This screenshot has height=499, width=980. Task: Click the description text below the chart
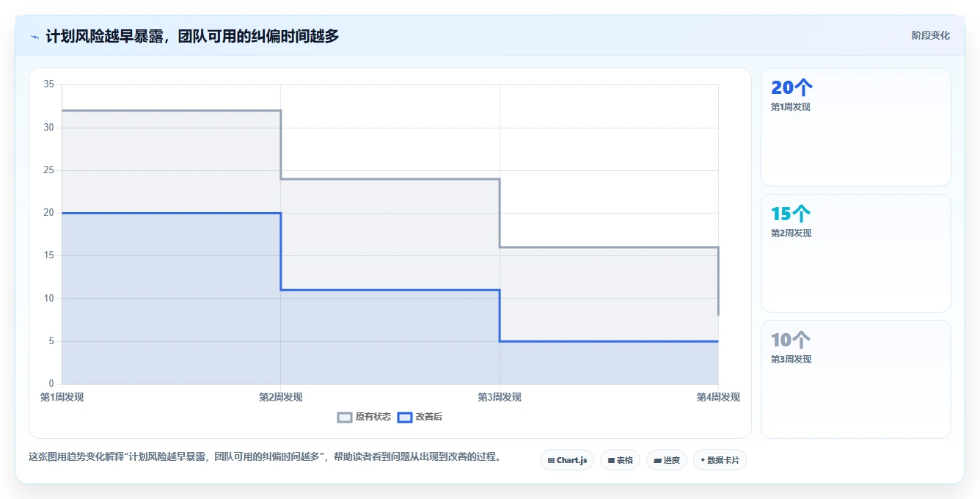pos(265,456)
